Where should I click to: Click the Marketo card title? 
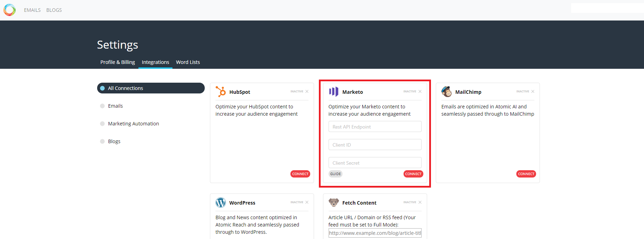[353, 92]
